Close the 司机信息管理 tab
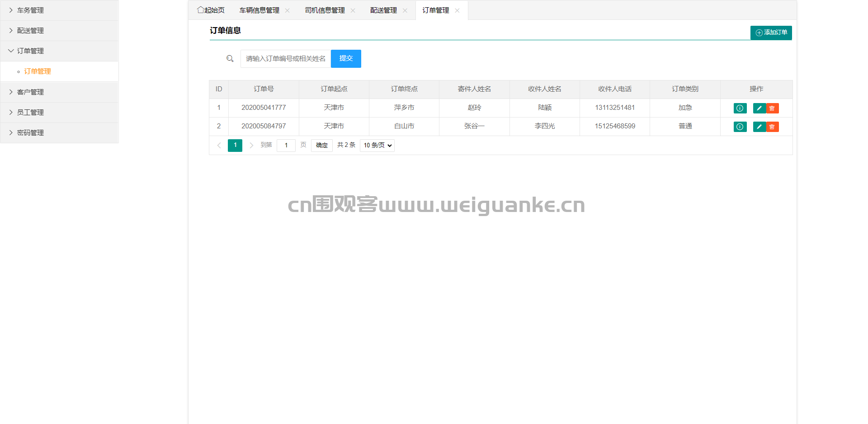868x424 pixels. [353, 10]
